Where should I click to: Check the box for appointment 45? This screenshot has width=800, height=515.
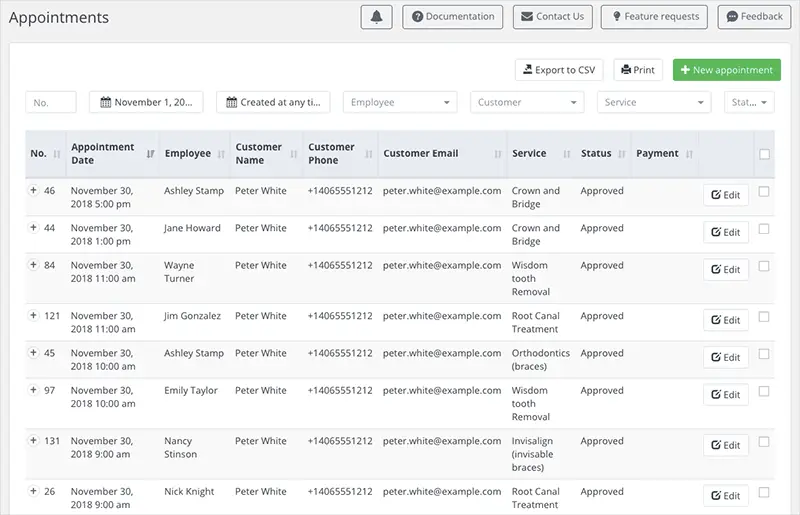pos(764,354)
